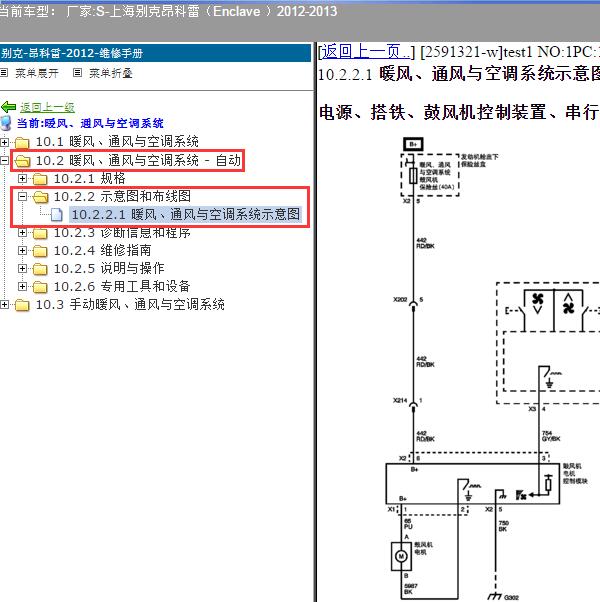
Task: Click the 菜单展开 button
Action: 37,73
